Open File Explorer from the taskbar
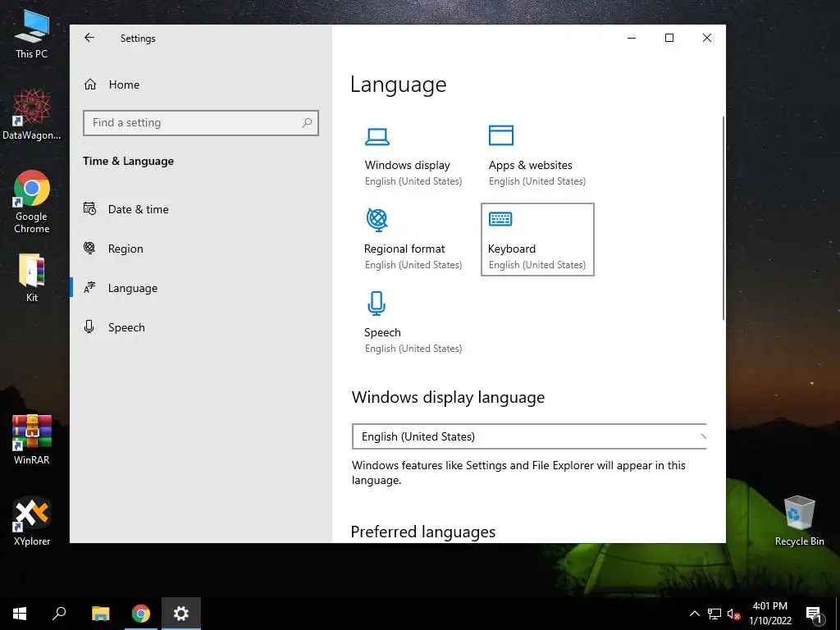The width and height of the screenshot is (840, 630). pyautogui.click(x=100, y=614)
